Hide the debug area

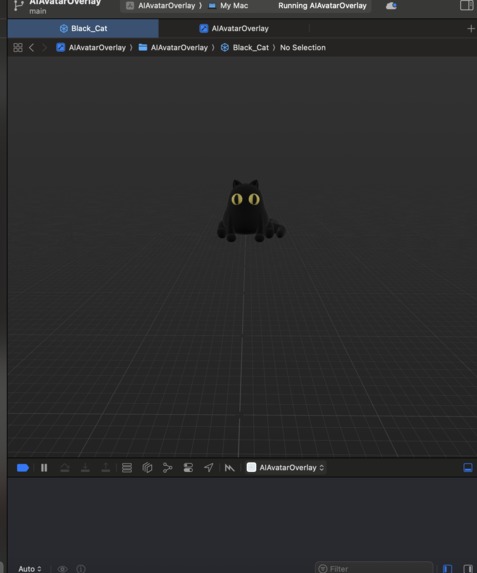coord(468,468)
